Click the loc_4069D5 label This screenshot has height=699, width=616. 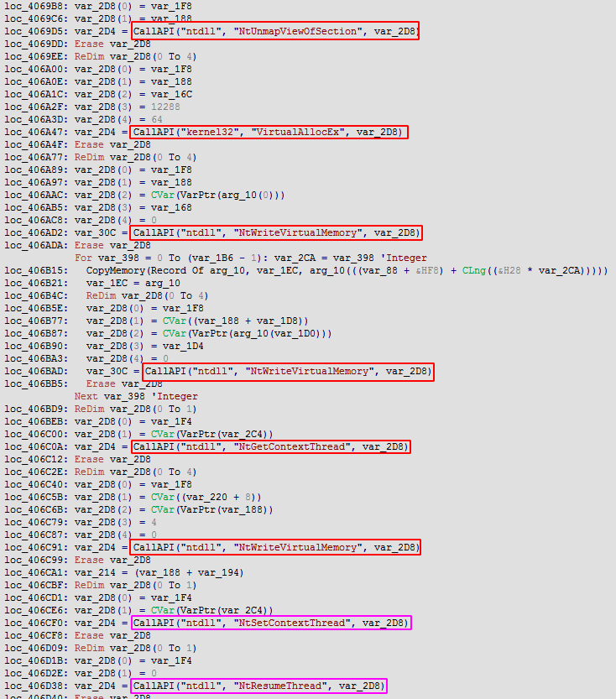(x=36, y=31)
